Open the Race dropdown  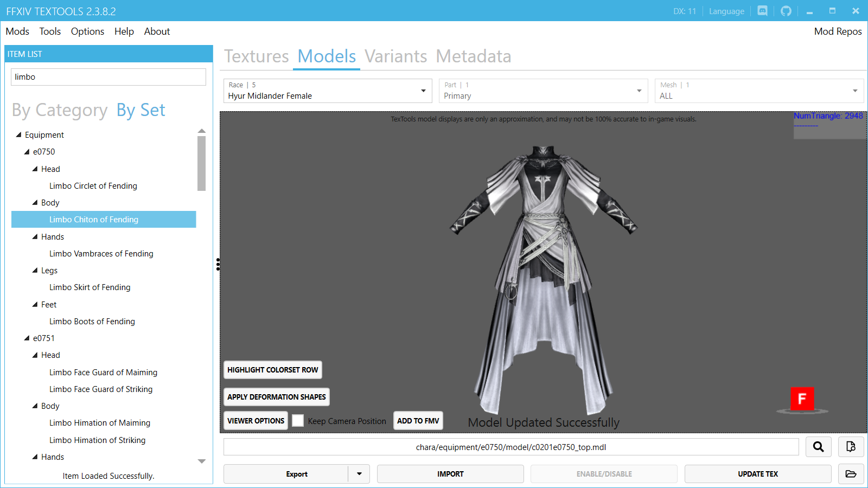[x=328, y=91]
